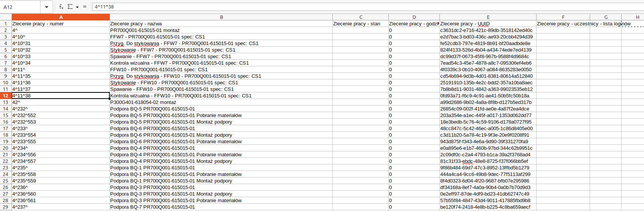Click the Sum sigma icon

pyautogui.click(x=70, y=7)
